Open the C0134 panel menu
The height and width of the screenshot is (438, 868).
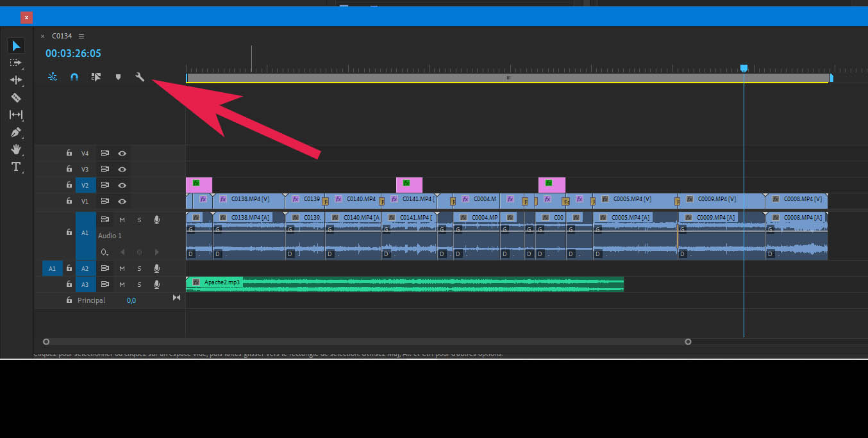(81, 36)
